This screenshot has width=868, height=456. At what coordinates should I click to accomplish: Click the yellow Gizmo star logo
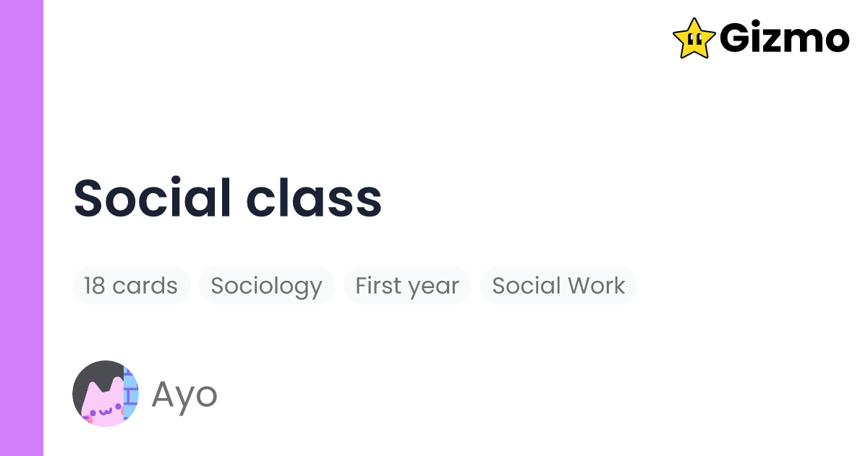tap(694, 38)
